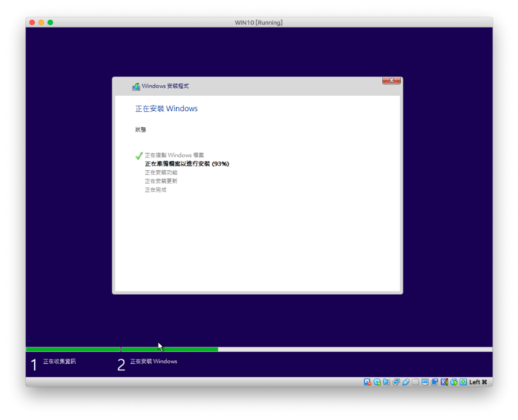
Task: Click the CPU load indicator
Action: pyautogui.click(x=444, y=382)
